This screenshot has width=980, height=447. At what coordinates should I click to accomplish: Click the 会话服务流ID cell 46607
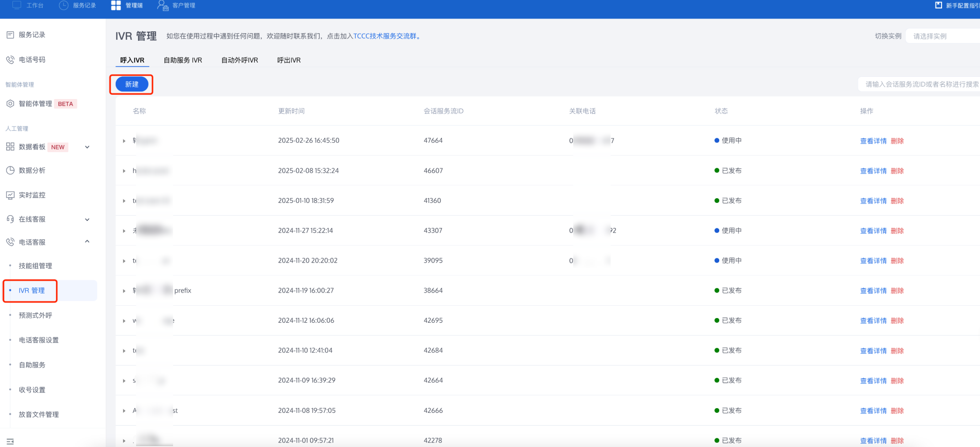(433, 171)
